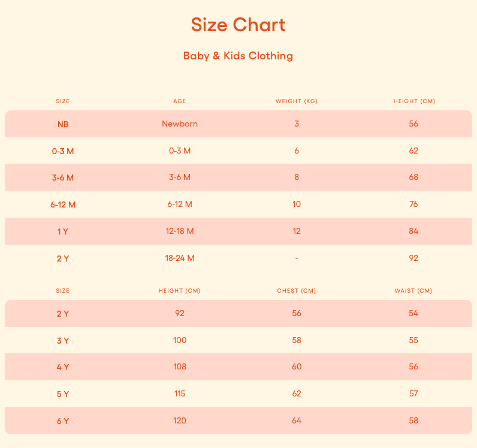Viewport: 477px width, 448px height.
Task: Click the first table's Height (CM) header
Action: point(414,101)
